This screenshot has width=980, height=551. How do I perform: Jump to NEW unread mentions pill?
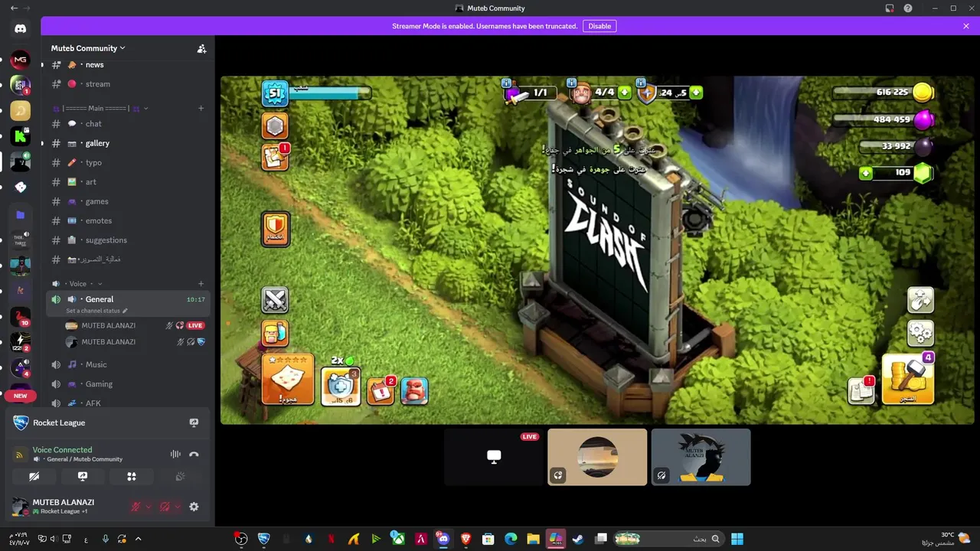pos(21,396)
